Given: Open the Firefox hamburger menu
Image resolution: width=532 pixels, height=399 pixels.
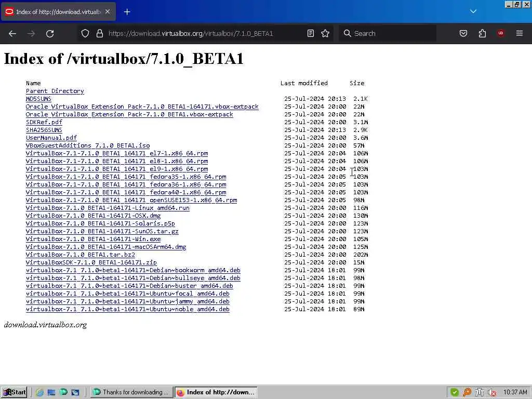Looking at the screenshot, I should 519,33.
